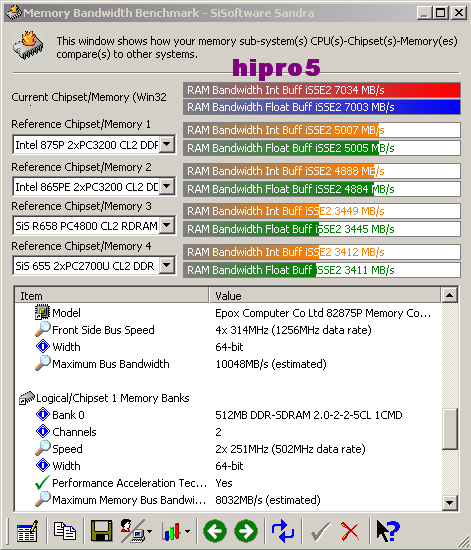Open Reference Chipset/Memory 1 dropdown arrow
Screen dimensions: 471x550
[167, 144]
